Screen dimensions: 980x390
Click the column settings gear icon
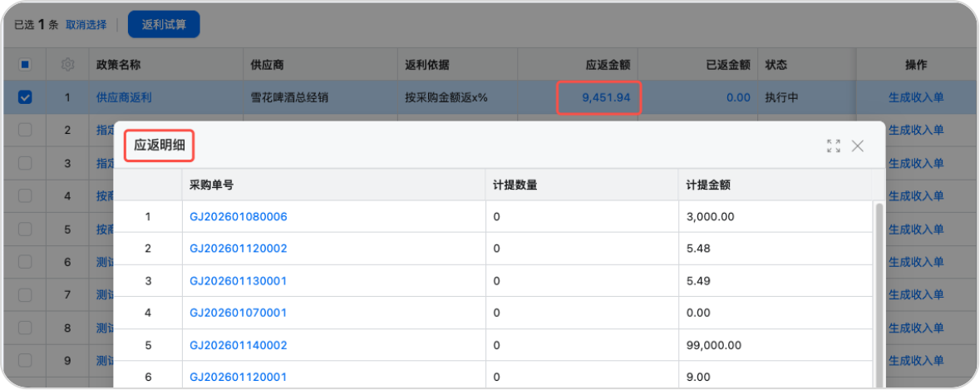click(x=67, y=64)
